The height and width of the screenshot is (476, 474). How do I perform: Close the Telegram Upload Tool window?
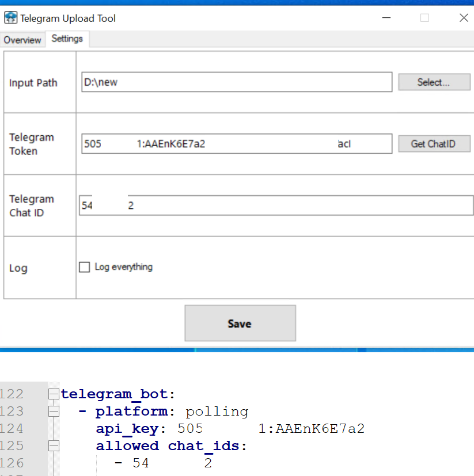click(464, 18)
